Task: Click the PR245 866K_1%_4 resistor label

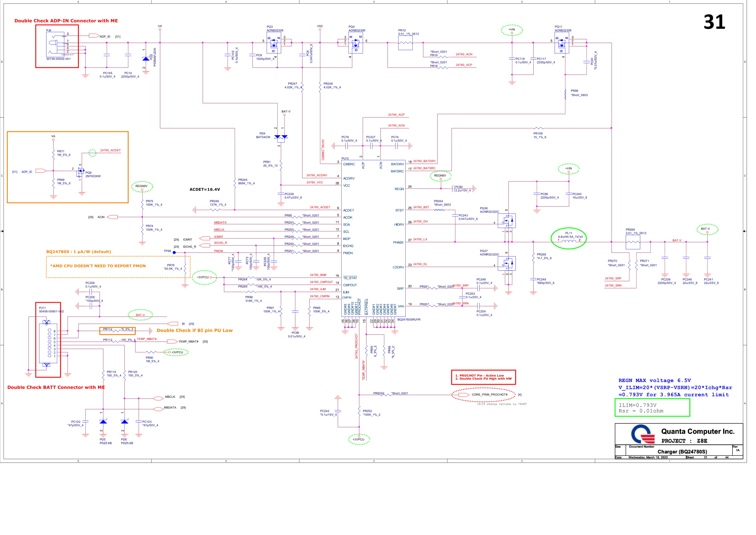Action: click(246, 181)
